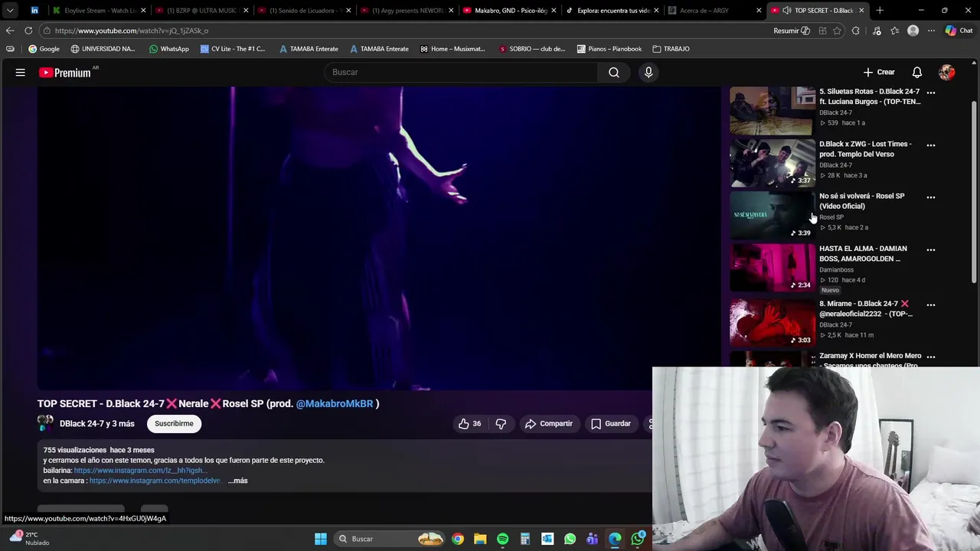Open the WhatsApp bookmark

point(168,49)
